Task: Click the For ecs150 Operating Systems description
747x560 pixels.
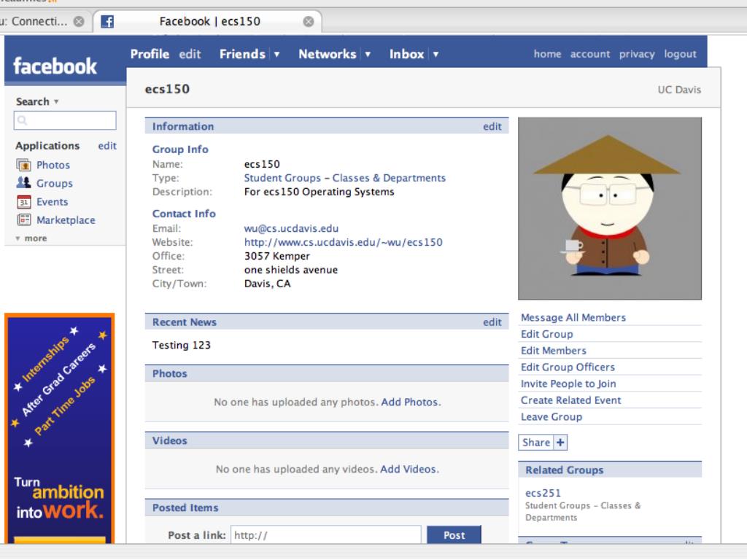Action: pos(320,192)
